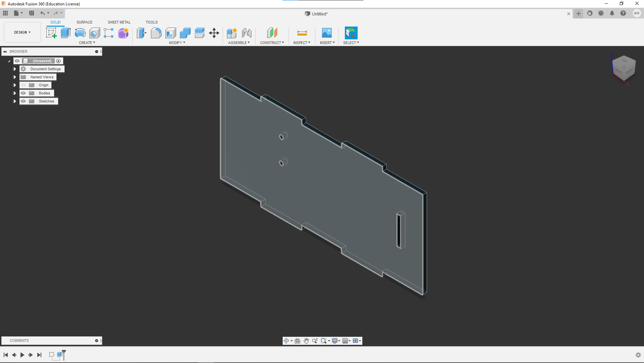This screenshot has width=644, height=363.
Task: Open the SHEET METAL tab
Action: tap(119, 22)
